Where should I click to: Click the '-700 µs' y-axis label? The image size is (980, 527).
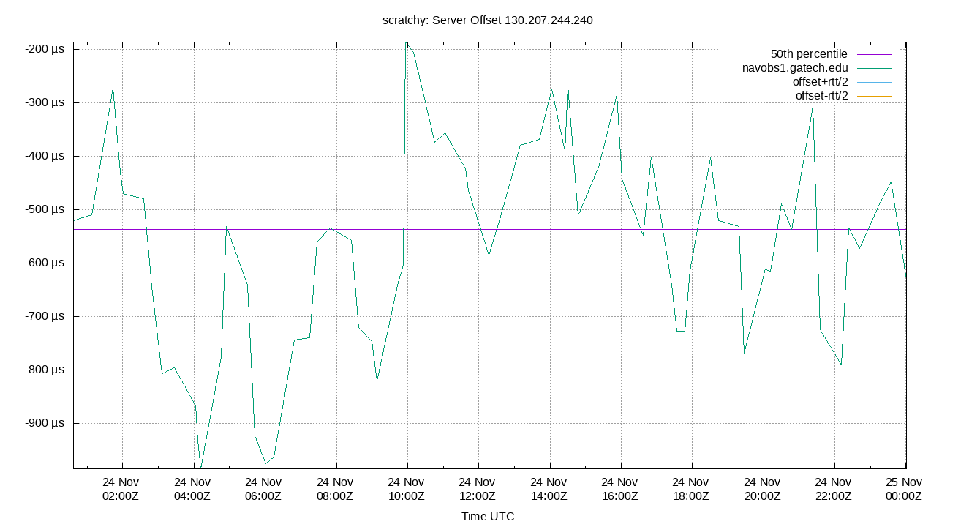click(x=45, y=316)
